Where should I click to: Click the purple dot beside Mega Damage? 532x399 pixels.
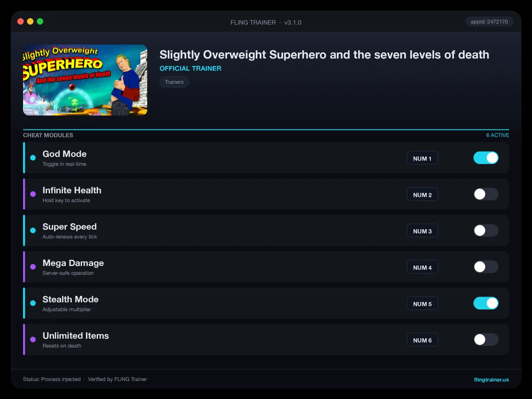[x=33, y=267]
